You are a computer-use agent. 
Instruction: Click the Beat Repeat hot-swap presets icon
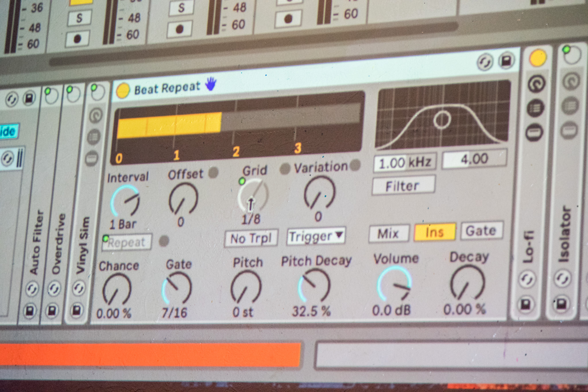(485, 62)
